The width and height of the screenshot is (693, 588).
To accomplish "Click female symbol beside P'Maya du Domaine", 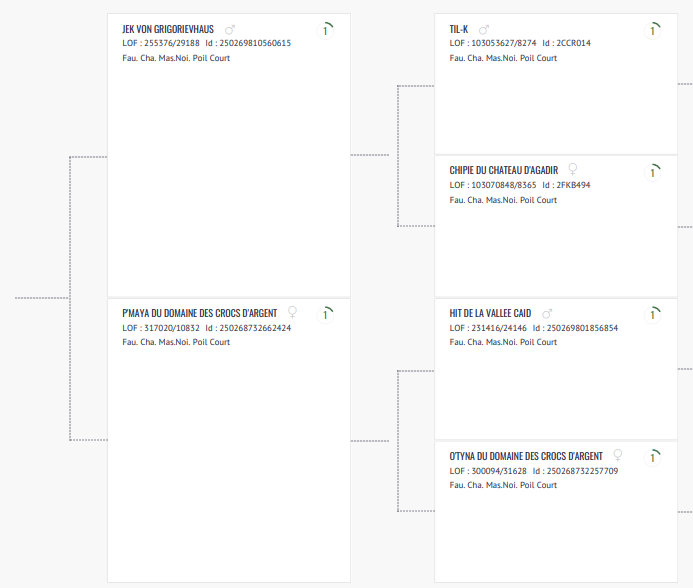I will pos(293,313).
